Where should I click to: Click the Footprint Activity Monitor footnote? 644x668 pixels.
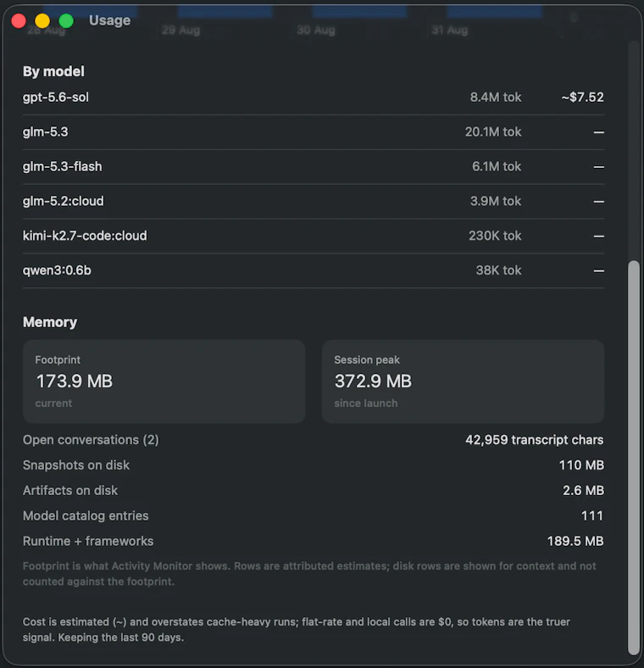point(309,574)
